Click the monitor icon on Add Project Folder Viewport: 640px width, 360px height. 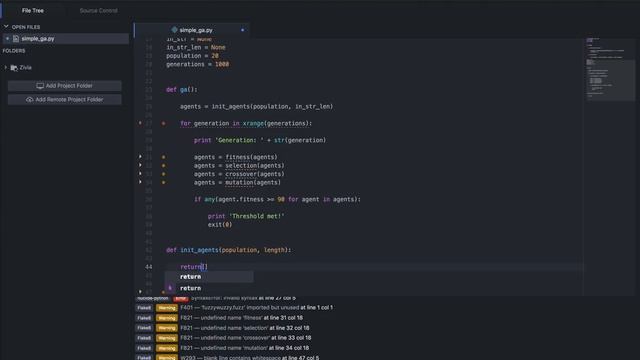[40, 86]
